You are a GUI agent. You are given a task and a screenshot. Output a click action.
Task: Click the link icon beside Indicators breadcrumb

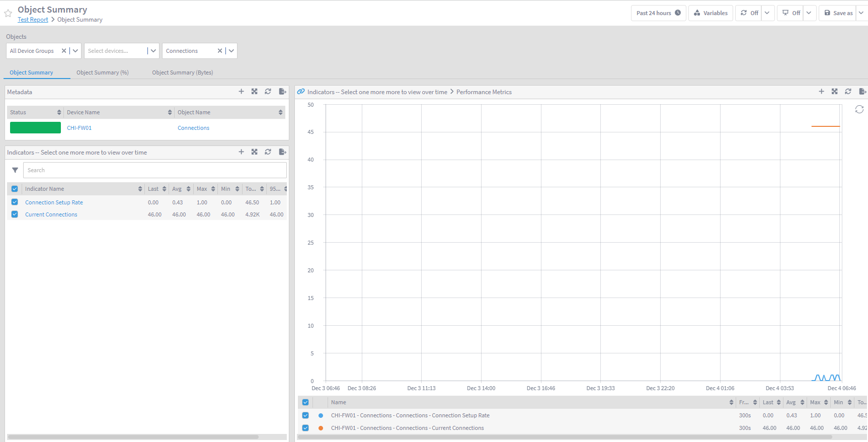[x=301, y=92]
